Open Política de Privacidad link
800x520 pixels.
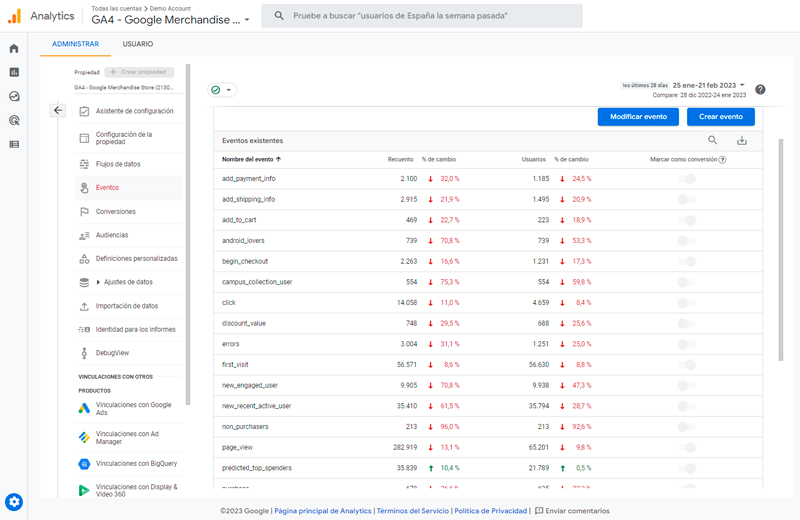pyautogui.click(x=490, y=511)
